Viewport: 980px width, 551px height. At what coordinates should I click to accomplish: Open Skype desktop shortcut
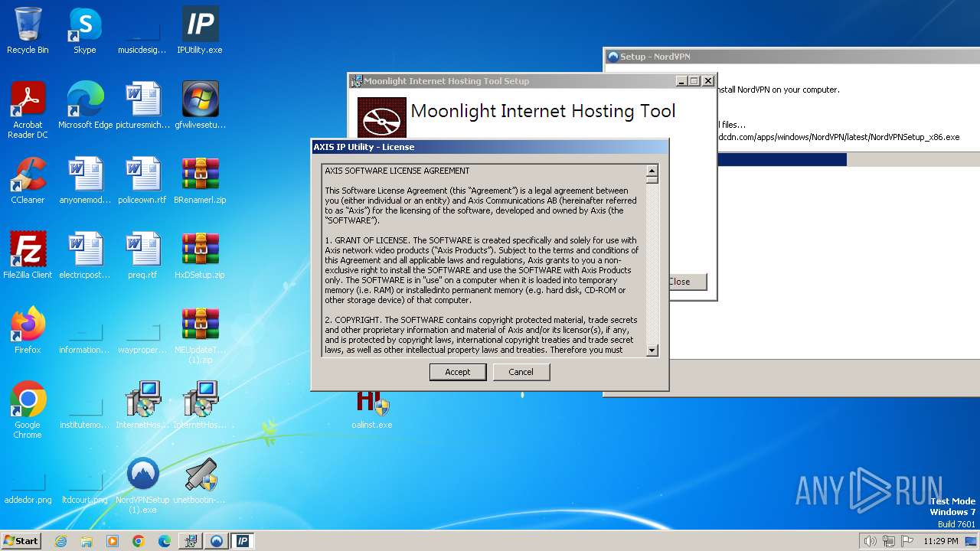click(84, 31)
